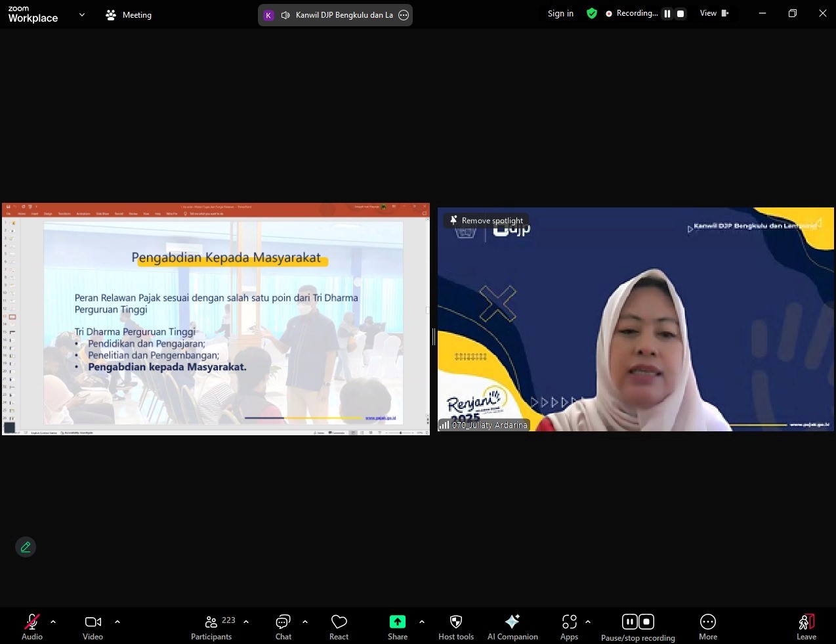Screen dimensions: 836x644
Task: Open the Apps panel
Action: (x=569, y=626)
